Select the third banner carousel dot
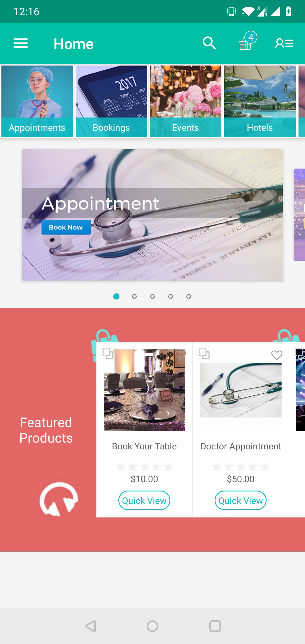The image size is (305, 644). pos(152,296)
